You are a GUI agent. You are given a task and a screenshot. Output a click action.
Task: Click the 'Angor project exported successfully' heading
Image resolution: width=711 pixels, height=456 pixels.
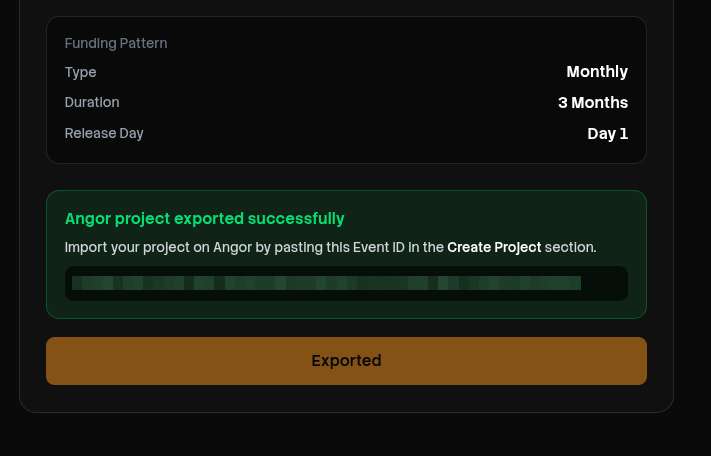pyautogui.click(x=204, y=218)
